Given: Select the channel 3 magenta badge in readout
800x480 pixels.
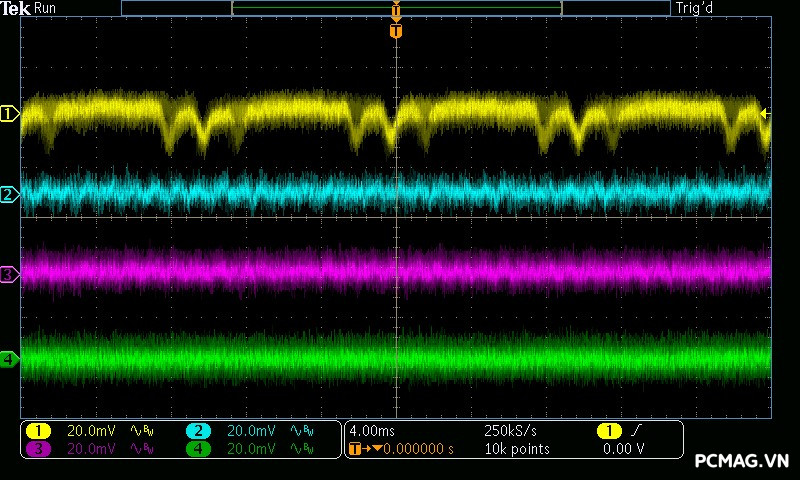Looking at the screenshot, I should [37, 449].
